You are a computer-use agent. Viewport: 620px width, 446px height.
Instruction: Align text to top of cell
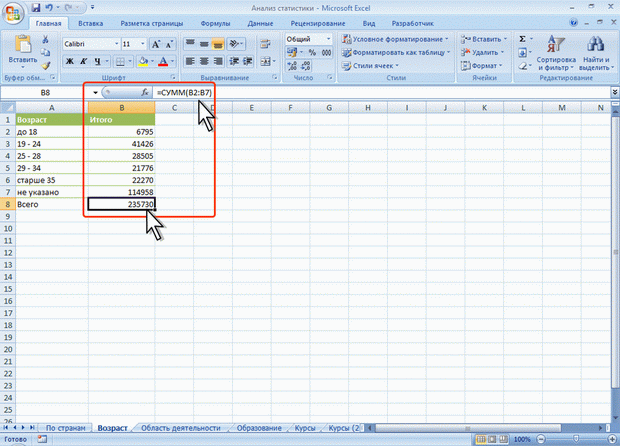click(190, 43)
